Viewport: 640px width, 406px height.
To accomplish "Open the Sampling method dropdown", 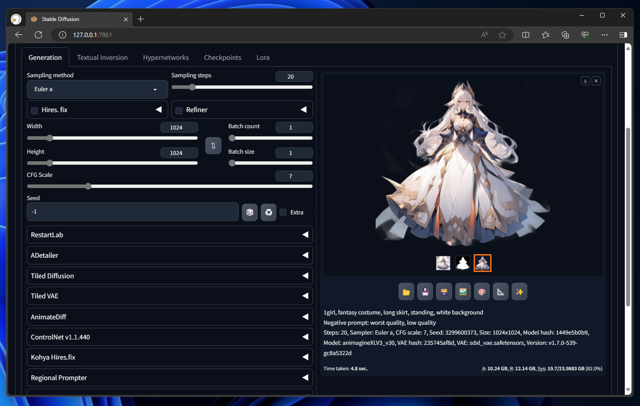I will 97,89.
